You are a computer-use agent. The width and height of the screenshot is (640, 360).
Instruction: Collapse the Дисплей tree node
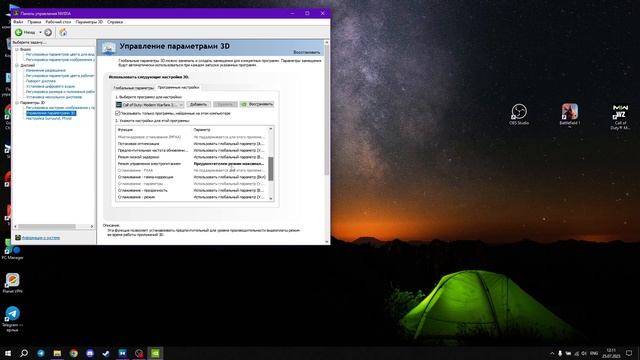(x=17, y=65)
